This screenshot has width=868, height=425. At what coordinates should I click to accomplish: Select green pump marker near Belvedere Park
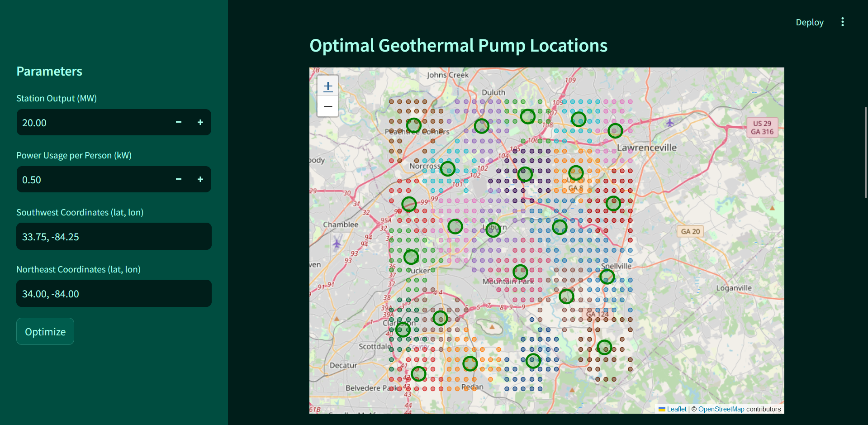[x=418, y=373]
